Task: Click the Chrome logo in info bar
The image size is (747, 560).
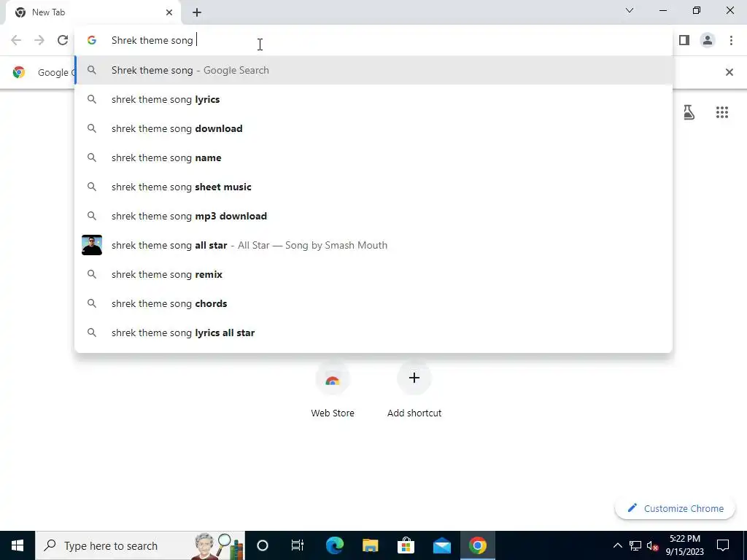Action: coord(19,72)
